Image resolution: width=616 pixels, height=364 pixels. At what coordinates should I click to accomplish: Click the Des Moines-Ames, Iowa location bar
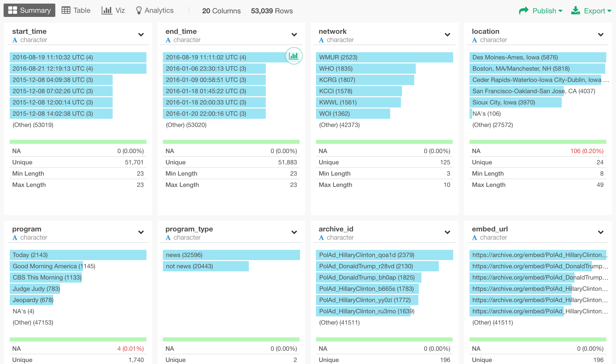[537, 57]
